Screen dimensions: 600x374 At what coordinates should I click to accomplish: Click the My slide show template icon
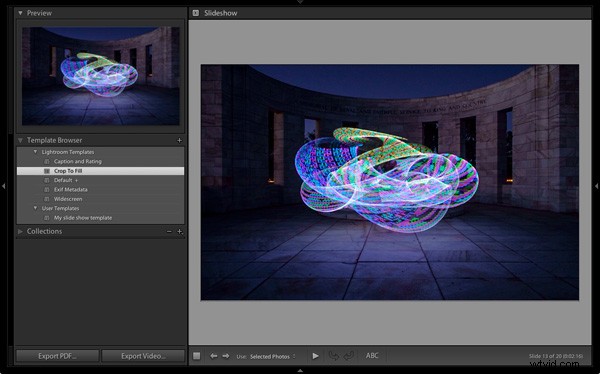click(47, 218)
